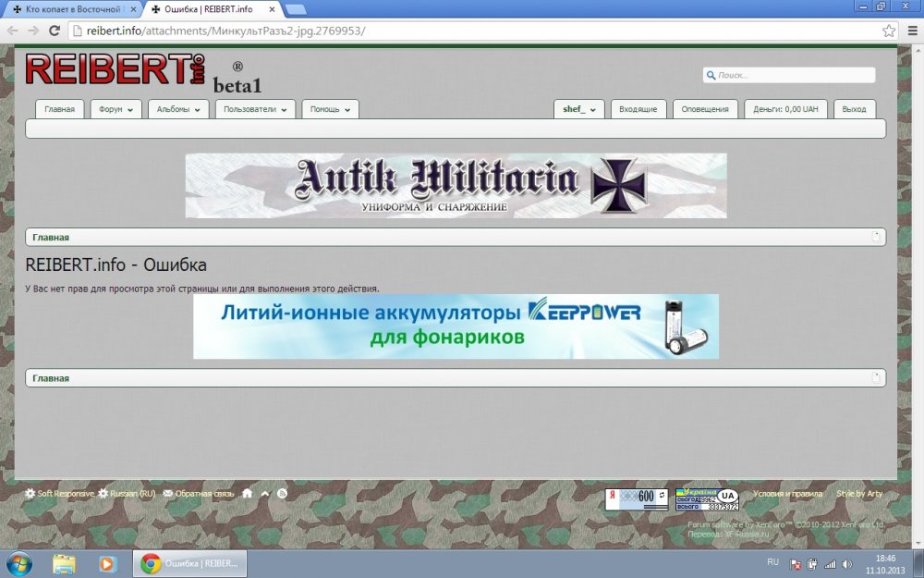Click the home icon in footer
Image resolution: width=924 pixels, height=578 pixels.
pos(247,494)
